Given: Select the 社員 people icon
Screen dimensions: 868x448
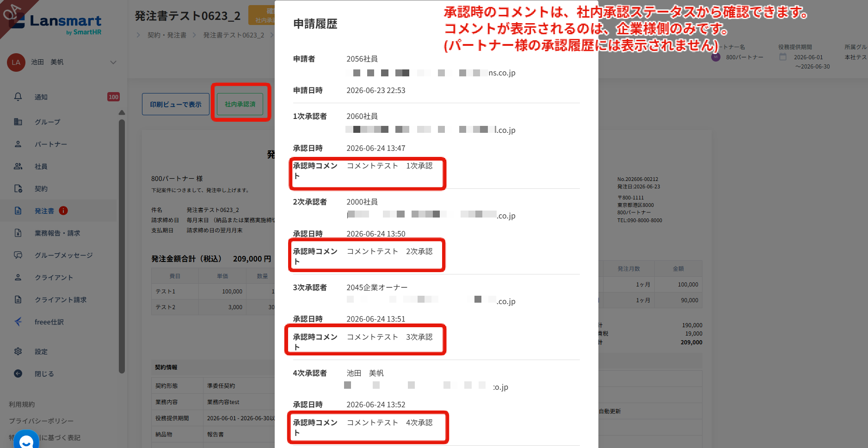Looking at the screenshot, I should tap(18, 166).
